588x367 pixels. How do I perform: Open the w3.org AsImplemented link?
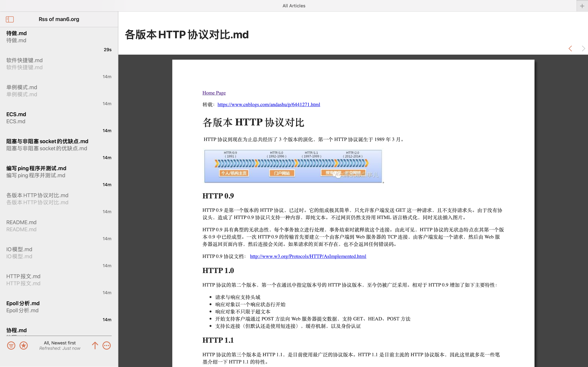pyautogui.click(x=308, y=256)
